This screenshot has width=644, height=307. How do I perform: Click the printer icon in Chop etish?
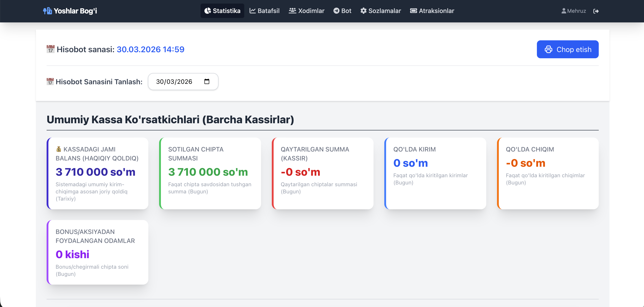coord(548,50)
